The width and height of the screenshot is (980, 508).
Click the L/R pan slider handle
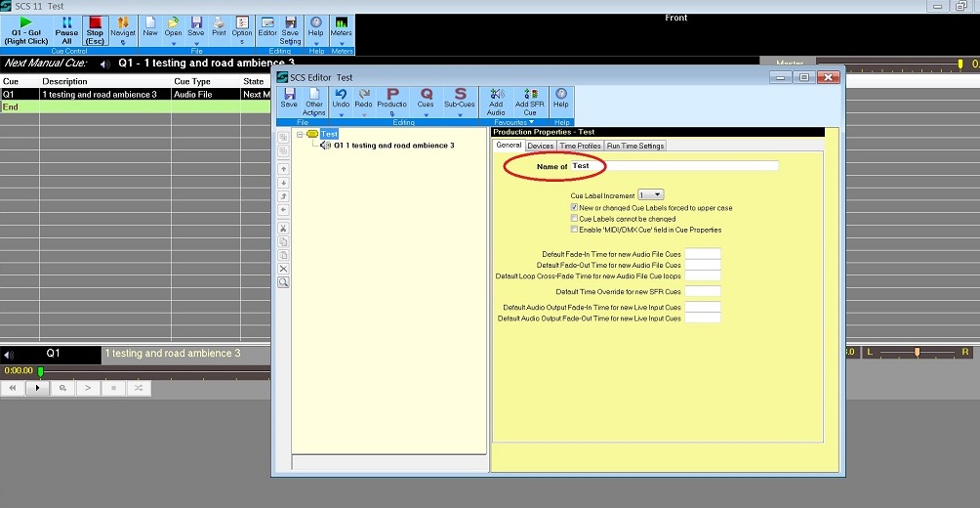pos(917,352)
